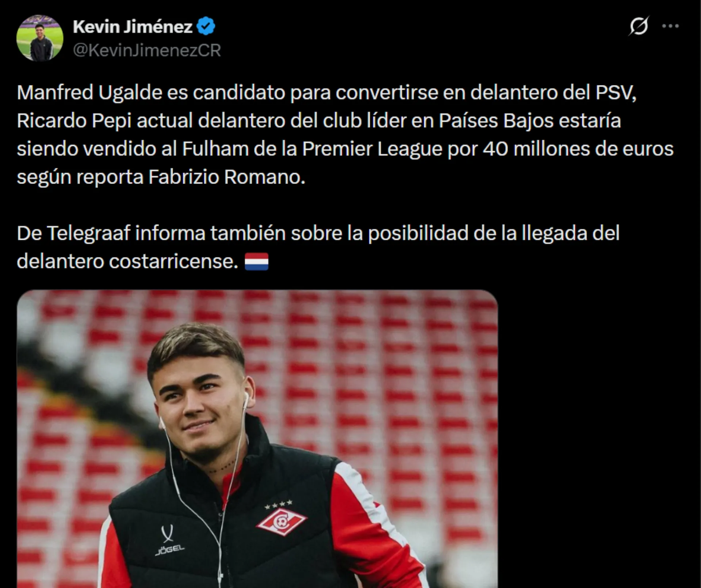Click the four stars above the crest
The image size is (701, 588).
coord(278,505)
